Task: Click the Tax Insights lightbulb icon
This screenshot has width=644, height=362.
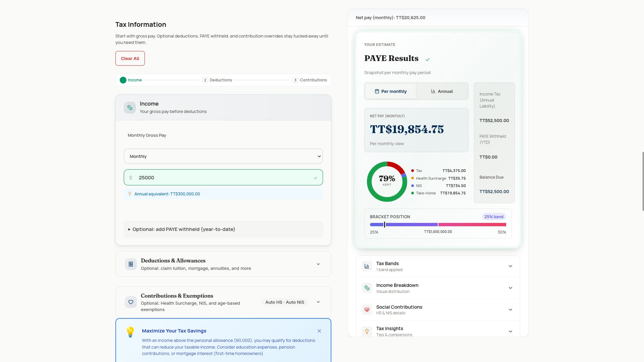Action: click(367, 331)
